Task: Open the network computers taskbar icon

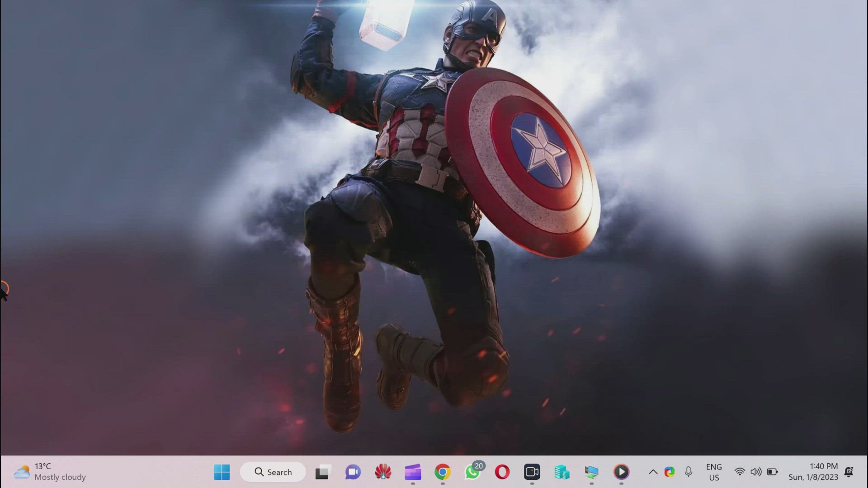Action: pos(591,472)
